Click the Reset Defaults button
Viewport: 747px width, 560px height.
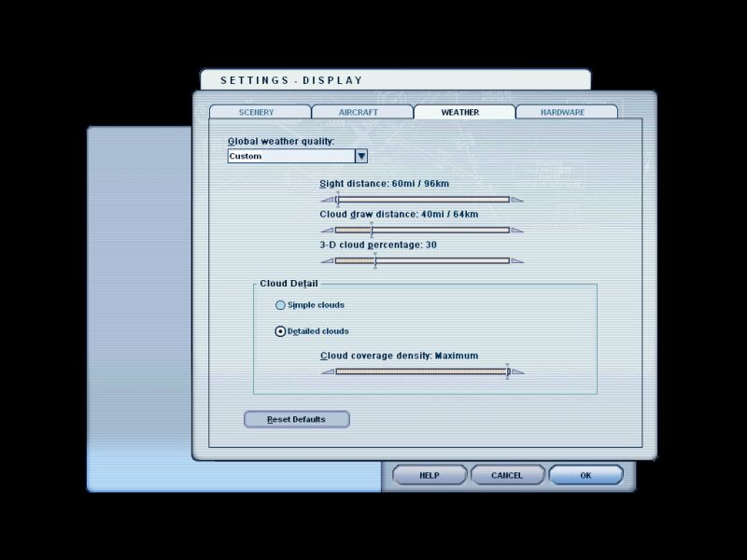(x=296, y=420)
